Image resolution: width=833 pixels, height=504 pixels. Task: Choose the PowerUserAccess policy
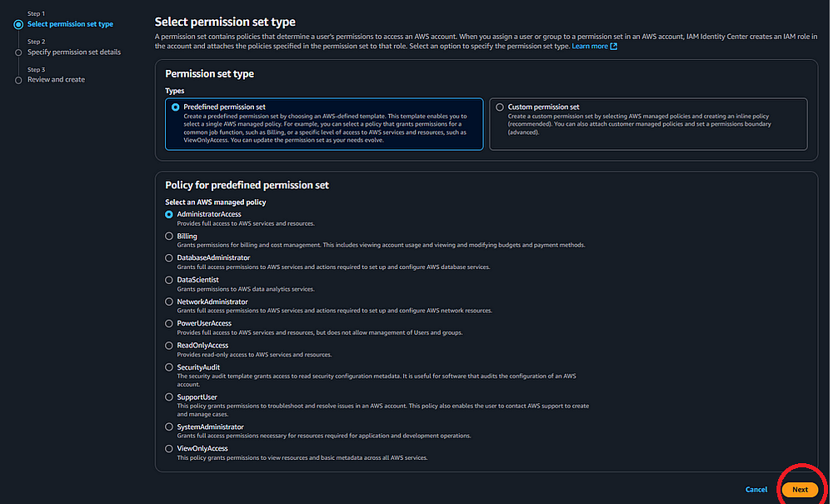170,323
